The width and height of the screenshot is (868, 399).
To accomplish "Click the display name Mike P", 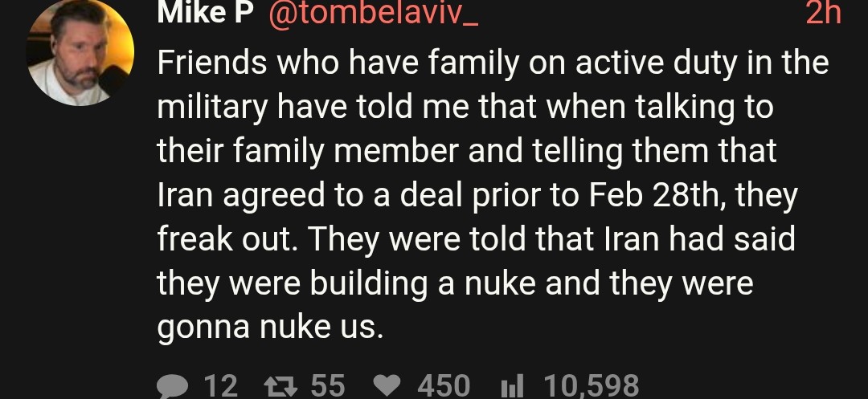I will tap(204, 11).
